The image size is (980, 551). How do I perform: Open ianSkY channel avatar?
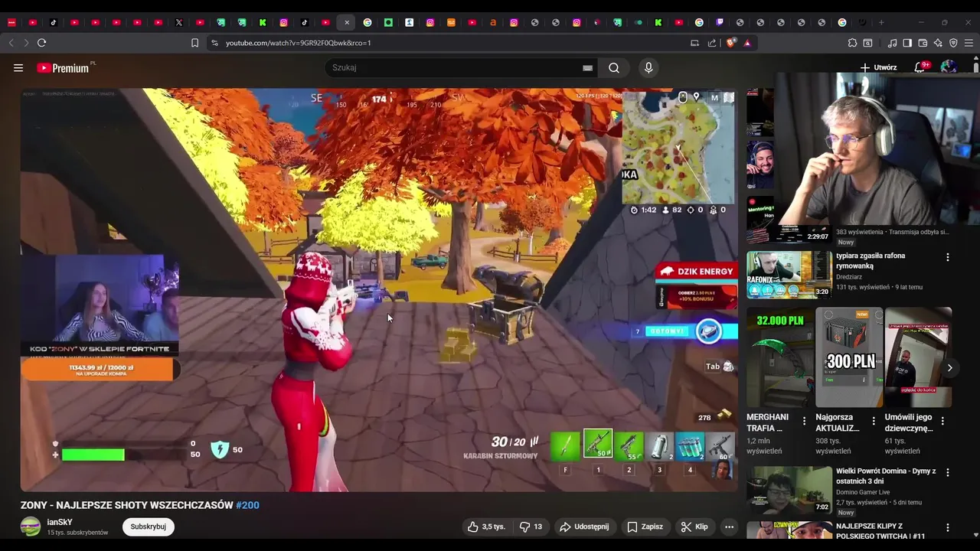click(x=31, y=527)
